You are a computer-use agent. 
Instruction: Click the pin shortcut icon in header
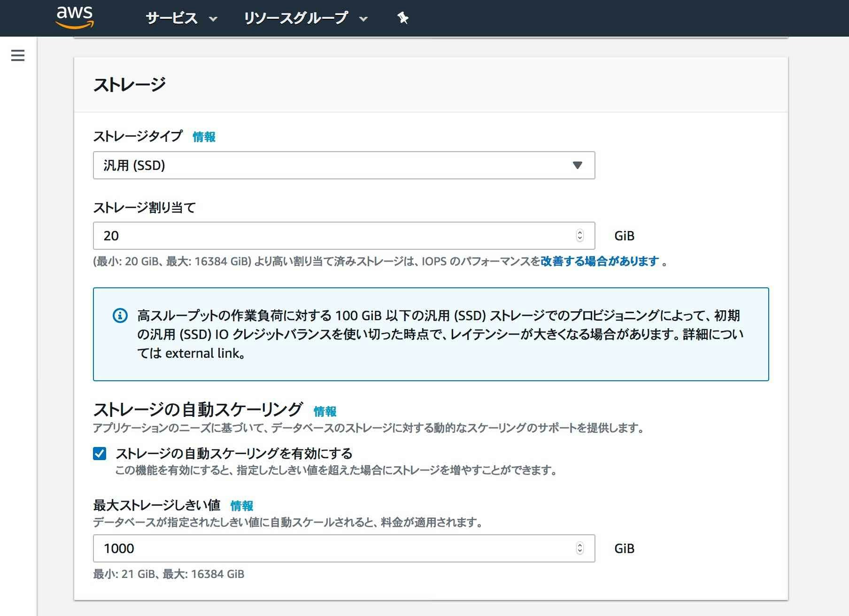pyautogui.click(x=402, y=18)
